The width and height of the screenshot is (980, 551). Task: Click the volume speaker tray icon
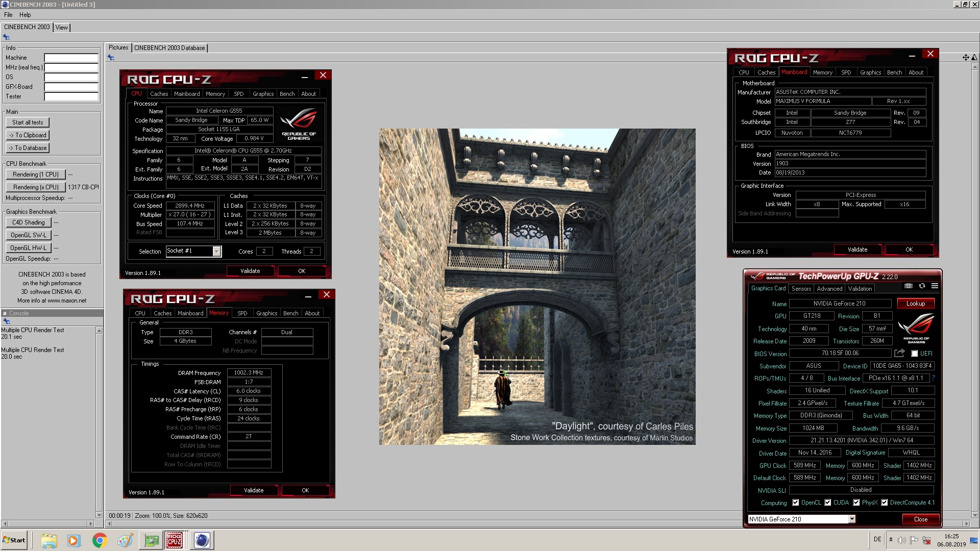pos(902,540)
